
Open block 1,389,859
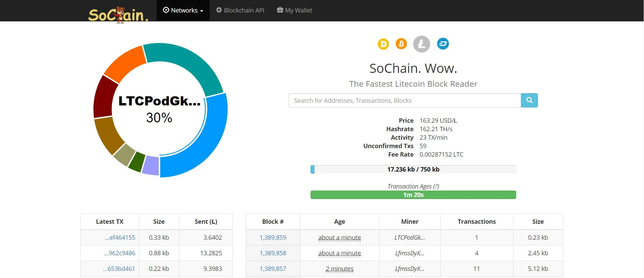tap(273, 238)
